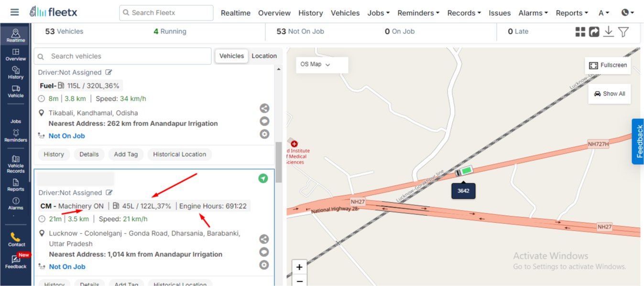Click the Search Fleetx field
Image resolution: width=644 pixels, height=286 pixels.
point(166,13)
